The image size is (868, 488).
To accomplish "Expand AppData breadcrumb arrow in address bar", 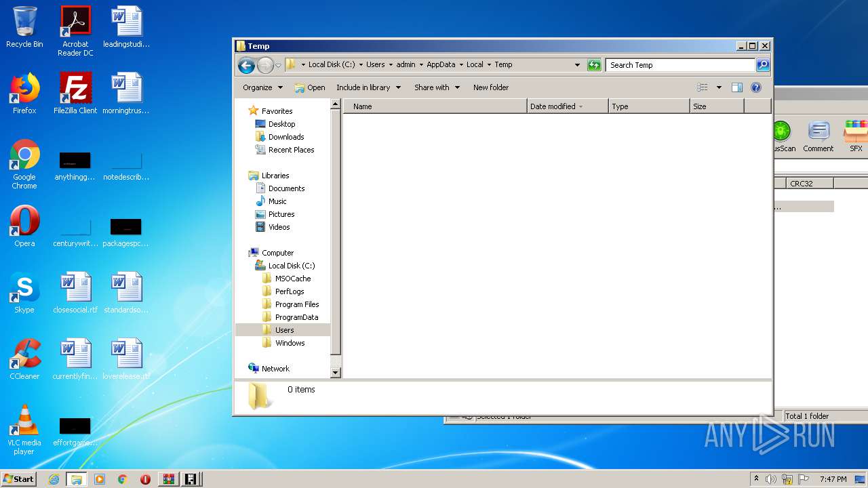I will coord(461,65).
